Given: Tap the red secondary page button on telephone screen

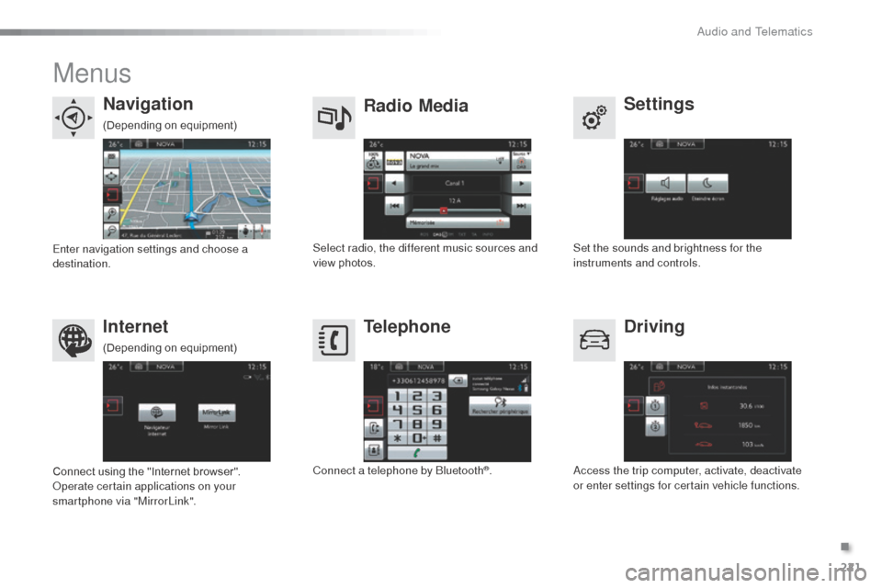Looking at the screenshot, I should 374,406.
